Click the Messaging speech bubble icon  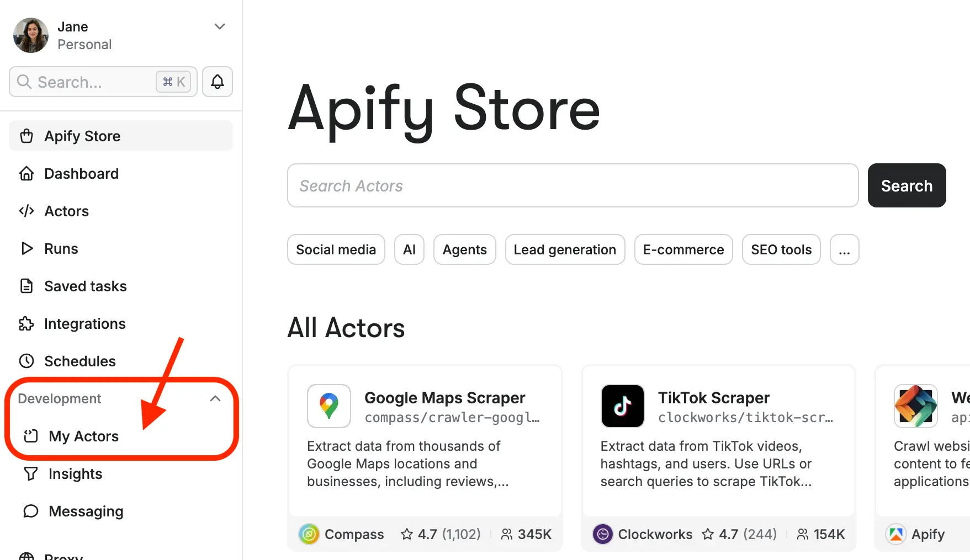click(x=31, y=511)
